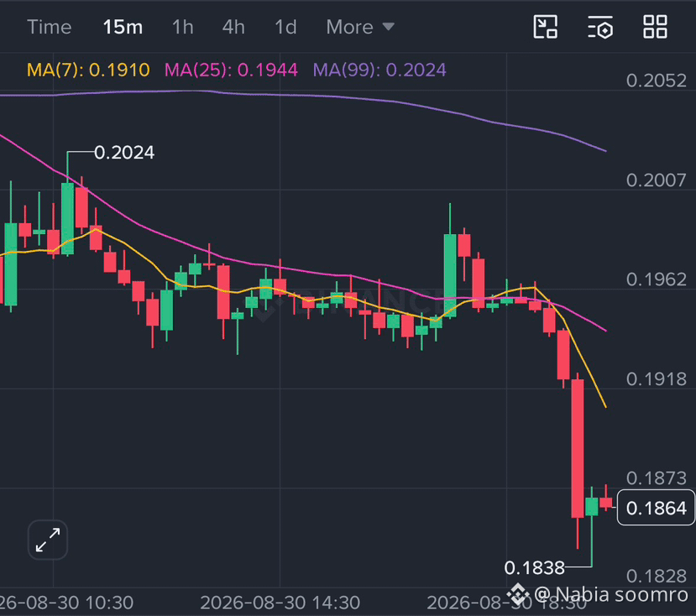Click the 0.1962 price axis label
Image resolution: width=696 pixels, height=616 pixels.
[656, 279]
